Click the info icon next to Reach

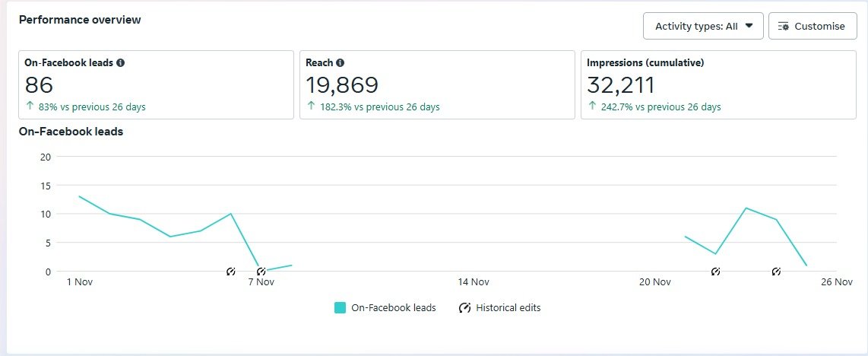340,63
